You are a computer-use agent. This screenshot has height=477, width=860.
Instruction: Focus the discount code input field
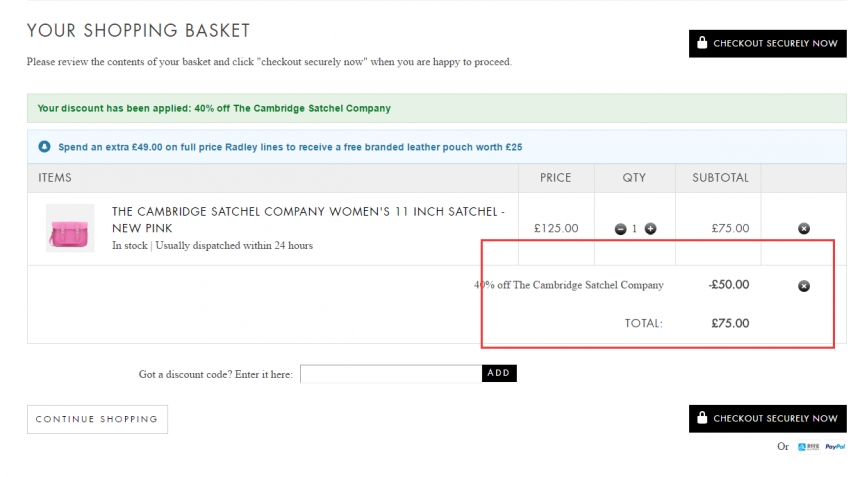click(x=391, y=373)
